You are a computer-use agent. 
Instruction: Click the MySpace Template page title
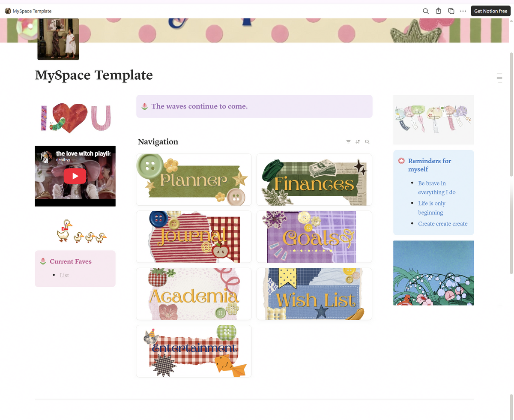pyautogui.click(x=94, y=75)
